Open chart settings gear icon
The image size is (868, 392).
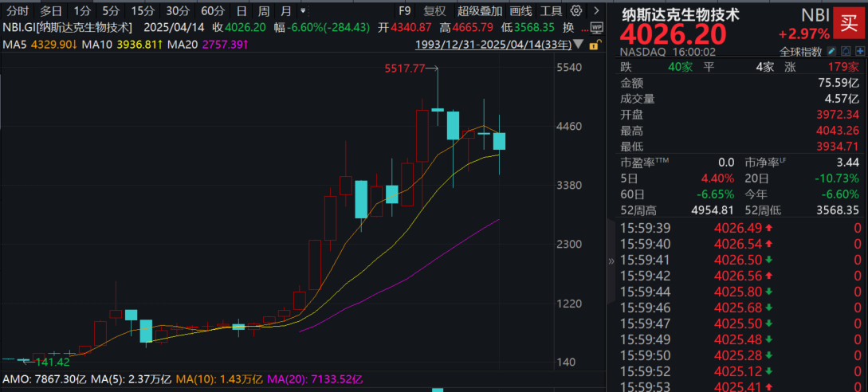coord(576,10)
